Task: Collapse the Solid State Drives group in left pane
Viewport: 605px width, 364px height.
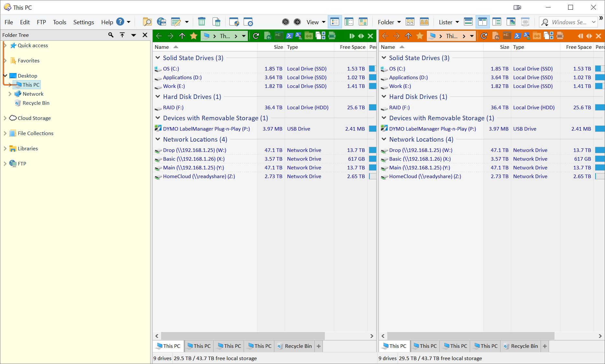Action: [x=158, y=58]
